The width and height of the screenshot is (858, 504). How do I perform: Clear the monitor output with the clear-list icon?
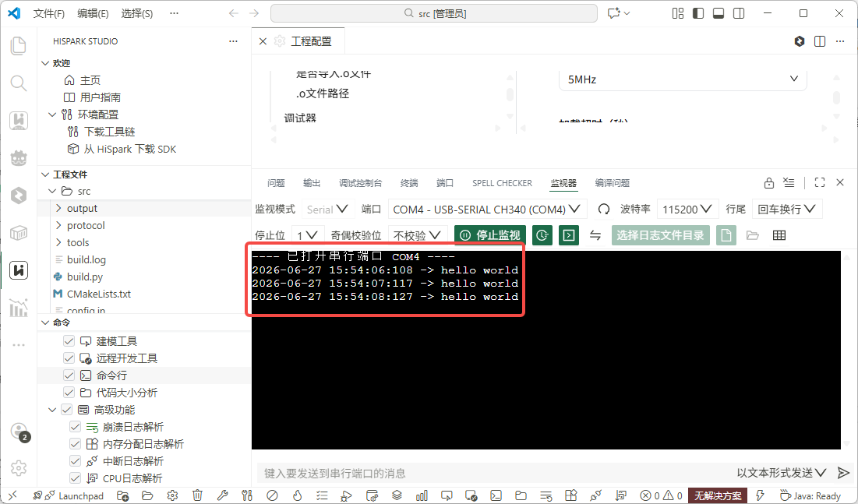(789, 183)
